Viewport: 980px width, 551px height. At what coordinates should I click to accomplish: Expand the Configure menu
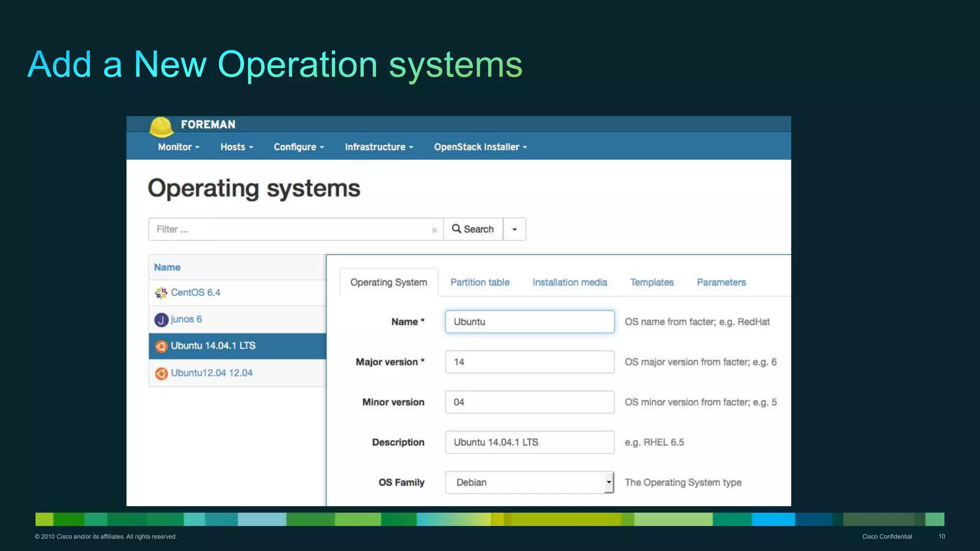(299, 147)
